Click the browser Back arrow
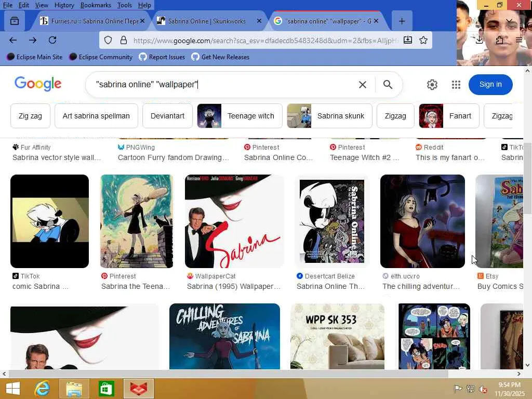 point(13,41)
